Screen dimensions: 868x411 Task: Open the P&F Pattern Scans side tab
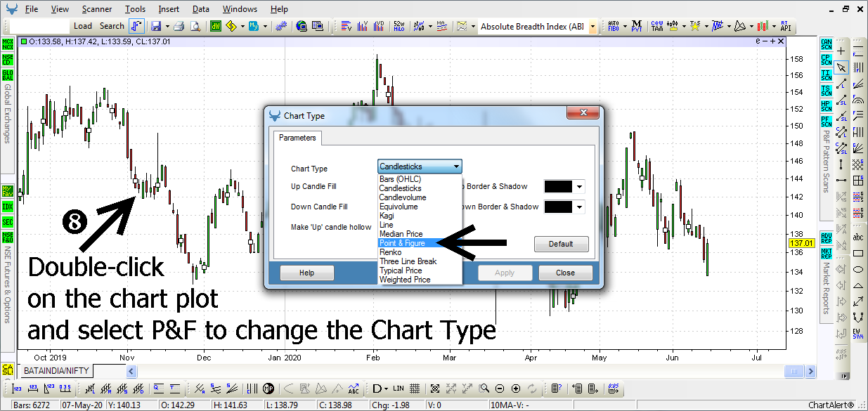coord(826,161)
